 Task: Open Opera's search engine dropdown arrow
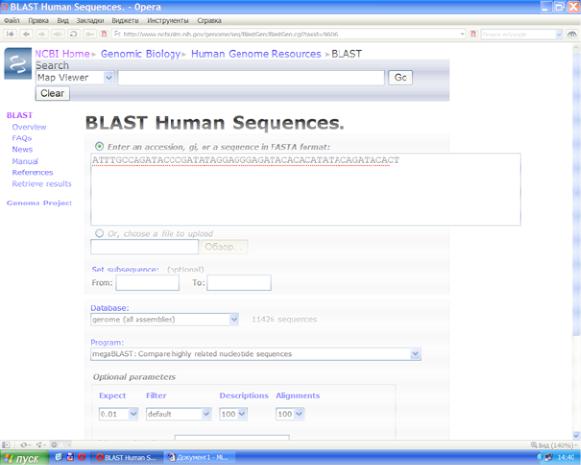point(559,34)
